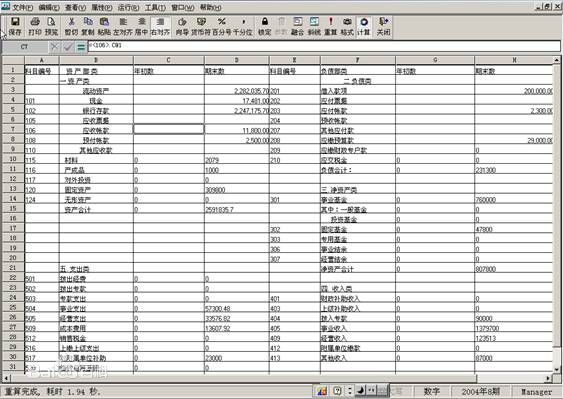Click the 计算 (Calculate) toolbar icon

[364, 26]
